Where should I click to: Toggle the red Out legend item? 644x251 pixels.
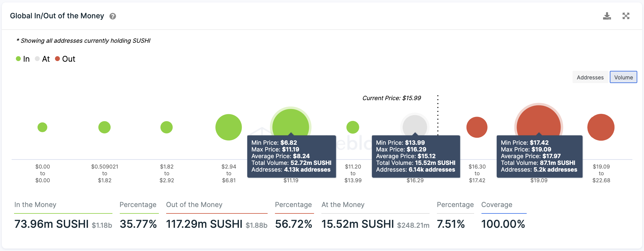point(65,59)
